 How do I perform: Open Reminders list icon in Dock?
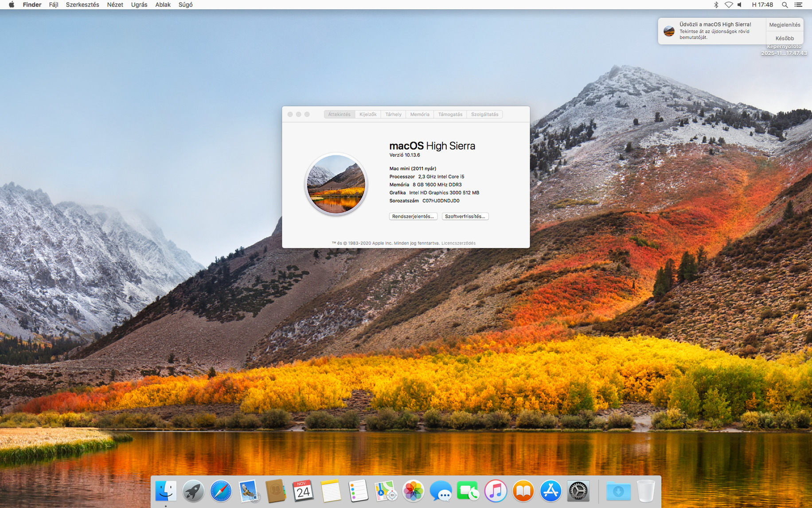[x=358, y=491]
